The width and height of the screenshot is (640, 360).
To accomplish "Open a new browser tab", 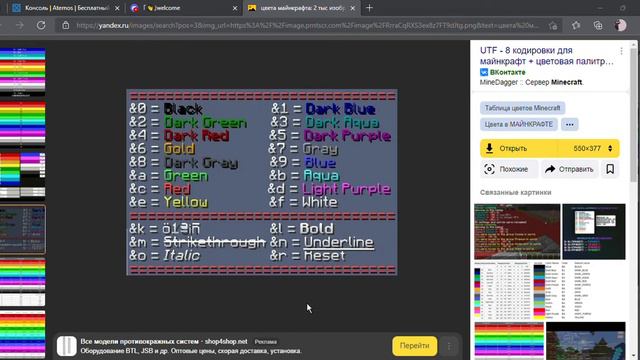I will click(x=369, y=8).
